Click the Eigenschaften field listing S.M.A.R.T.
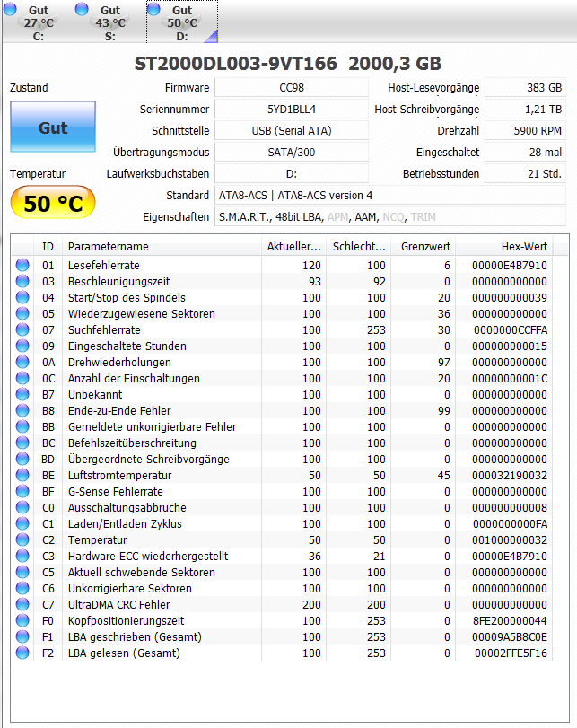 (390, 217)
